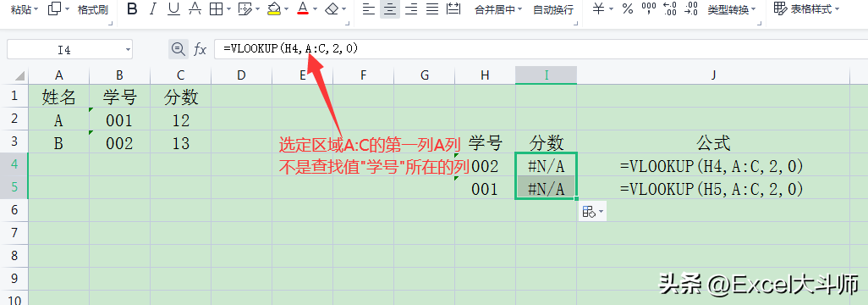Image resolution: width=868 pixels, height=305 pixels.
Task: Toggle 自动换行 wrap text
Action: tap(553, 10)
